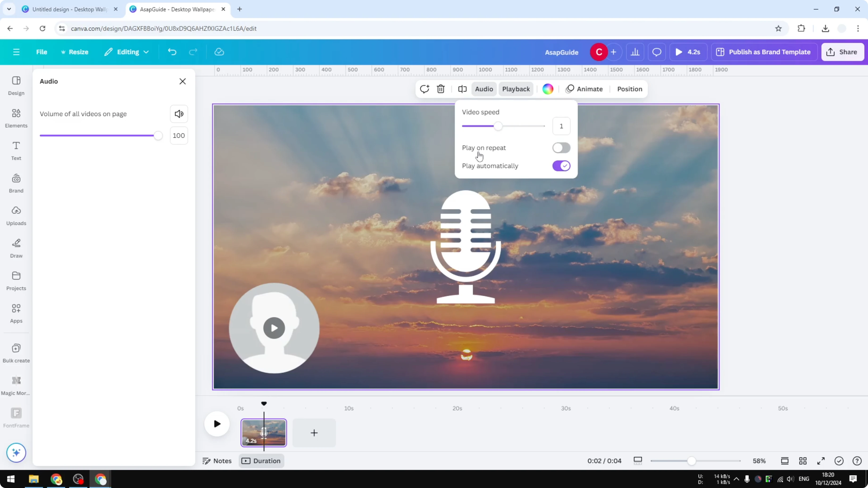
Task: Switch to the Playback tab
Action: point(516,89)
